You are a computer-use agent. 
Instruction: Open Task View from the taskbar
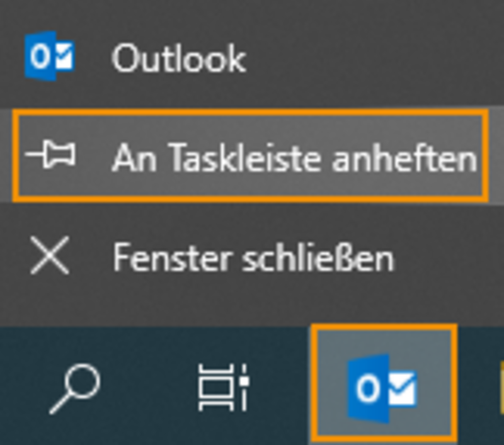tap(224, 388)
